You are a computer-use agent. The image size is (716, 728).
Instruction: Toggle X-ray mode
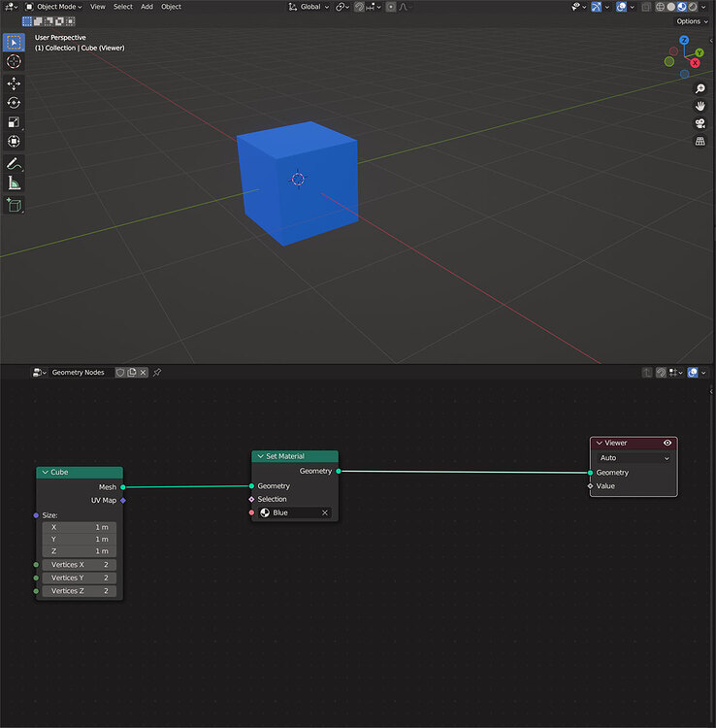(646, 7)
